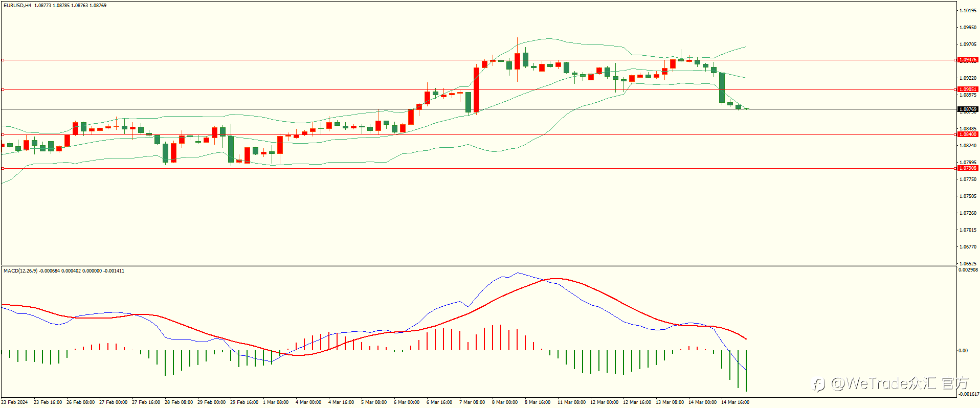980x408 pixels.
Task: Select left anchor handle of 1.09476 line
Action: click(x=3, y=60)
